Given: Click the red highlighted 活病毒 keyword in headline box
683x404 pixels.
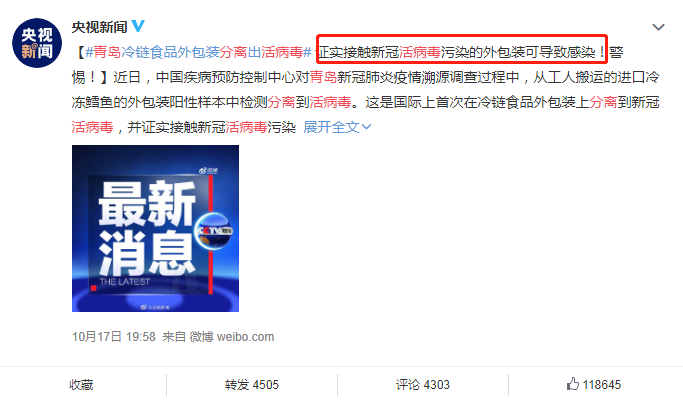Looking at the screenshot, I should [x=420, y=52].
